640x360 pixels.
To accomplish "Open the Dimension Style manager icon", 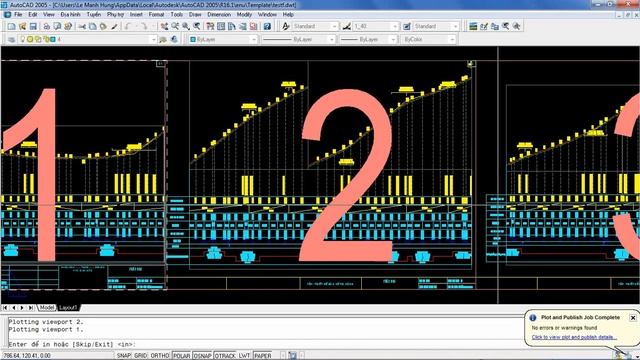I will point(347,26).
